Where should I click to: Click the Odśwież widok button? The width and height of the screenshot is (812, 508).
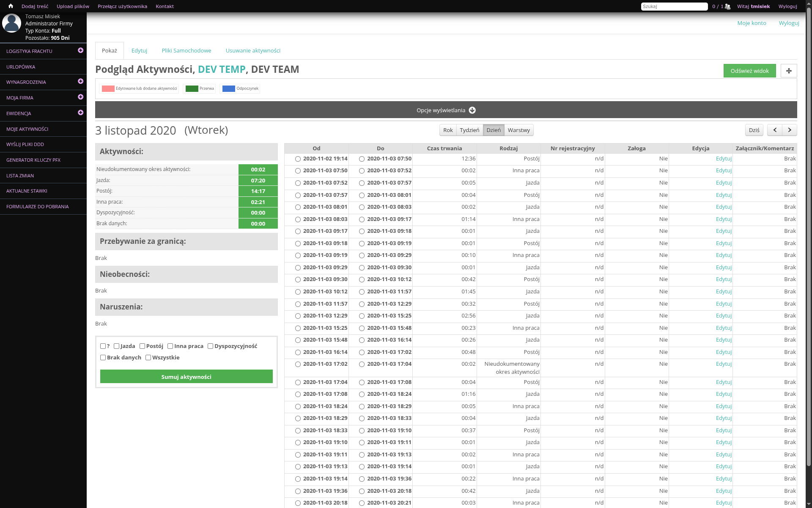click(749, 71)
